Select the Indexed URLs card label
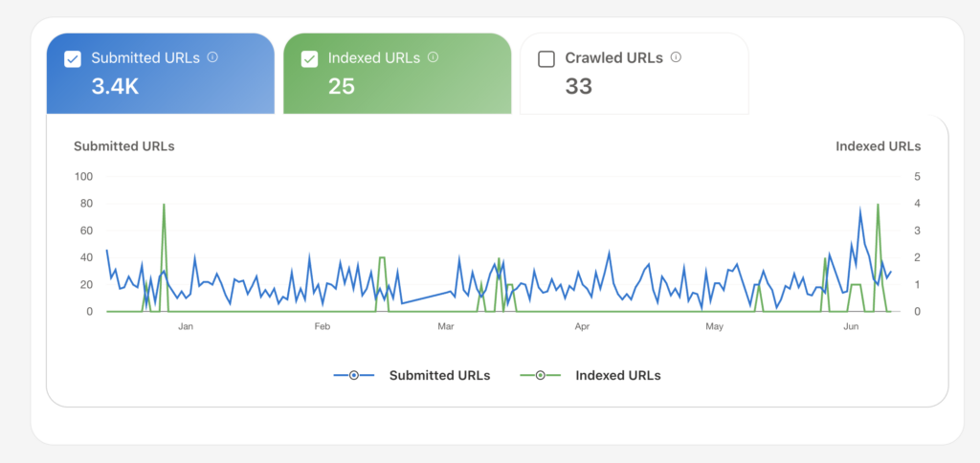The width and height of the screenshot is (980, 463). point(374,58)
